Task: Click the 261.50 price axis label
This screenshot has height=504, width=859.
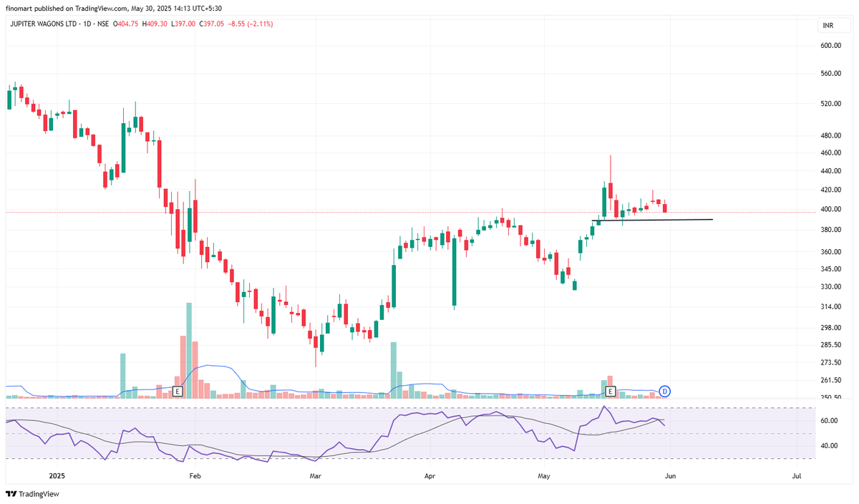Action: pyautogui.click(x=830, y=380)
